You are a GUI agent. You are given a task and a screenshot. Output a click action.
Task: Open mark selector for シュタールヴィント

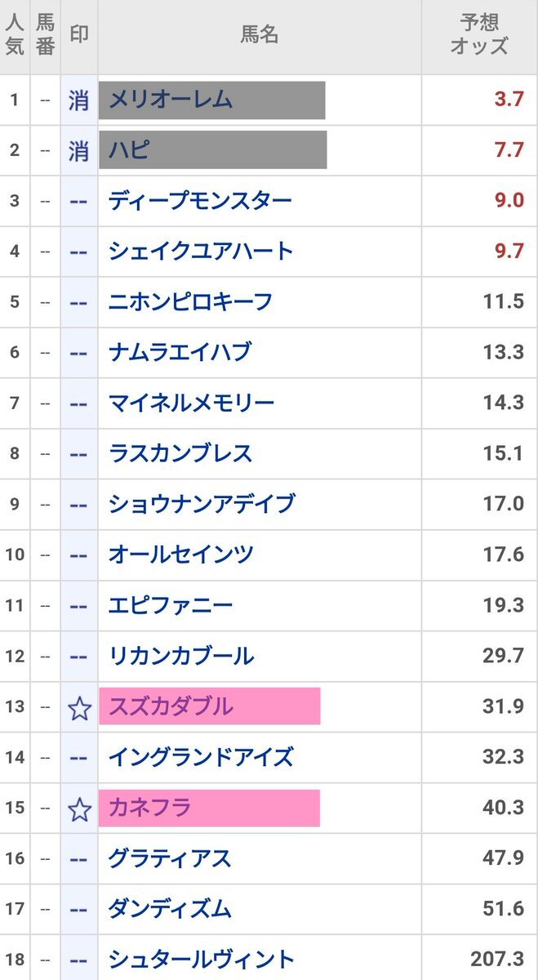[79, 960]
